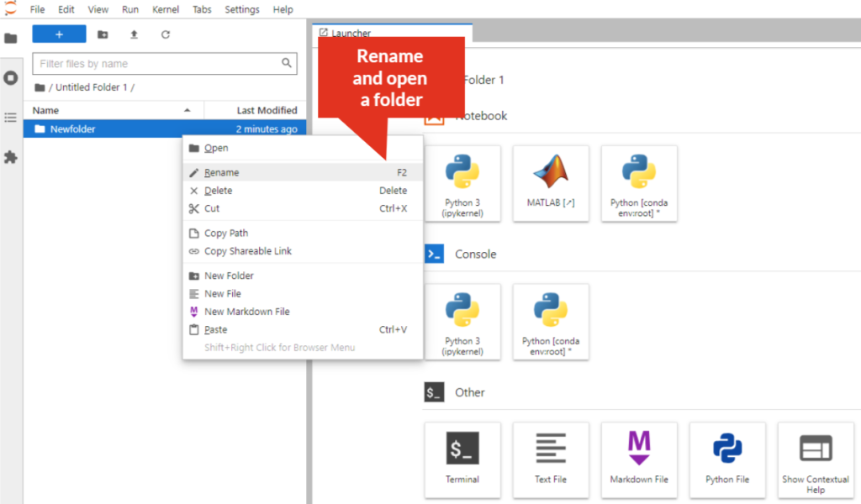Launch Python 3 (ipykernel) notebook
861x504 pixels.
click(462, 184)
